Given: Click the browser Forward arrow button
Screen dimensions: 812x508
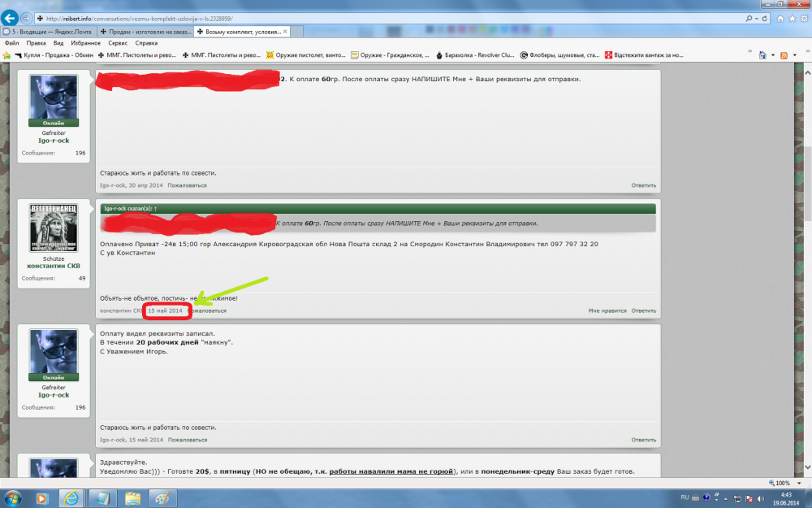Looking at the screenshot, I should 26,18.
